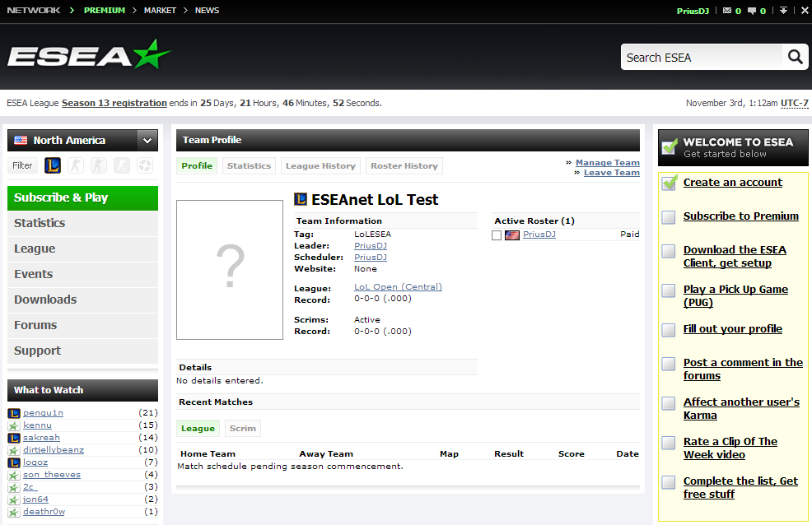This screenshot has width=812, height=525.
Task: Click the Filter button
Action: (x=22, y=165)
